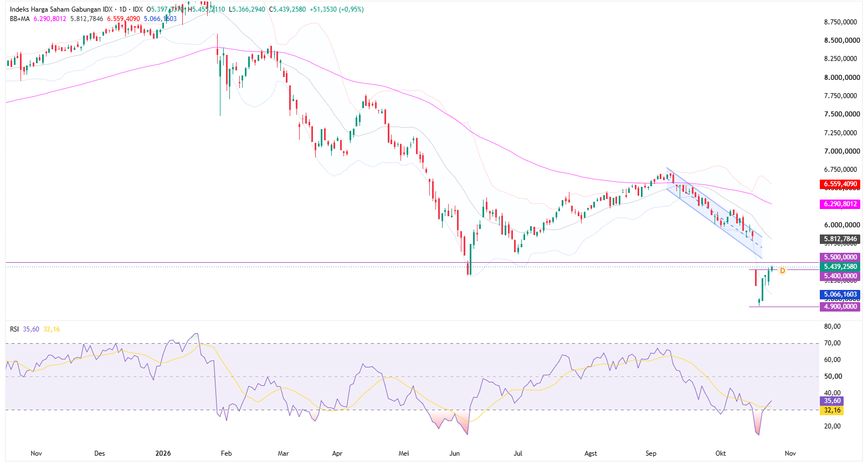Click the Agst label on time axis
Screen dimensions: 868x464
[591, 453]
